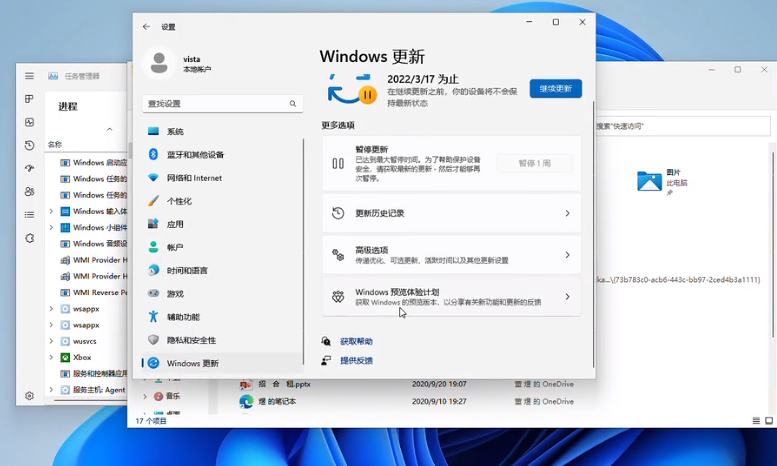Screen dimensions: 777x466
Task: Open Windows 预览体验计划 via its chevron
Action: click(x=567, y=297)
